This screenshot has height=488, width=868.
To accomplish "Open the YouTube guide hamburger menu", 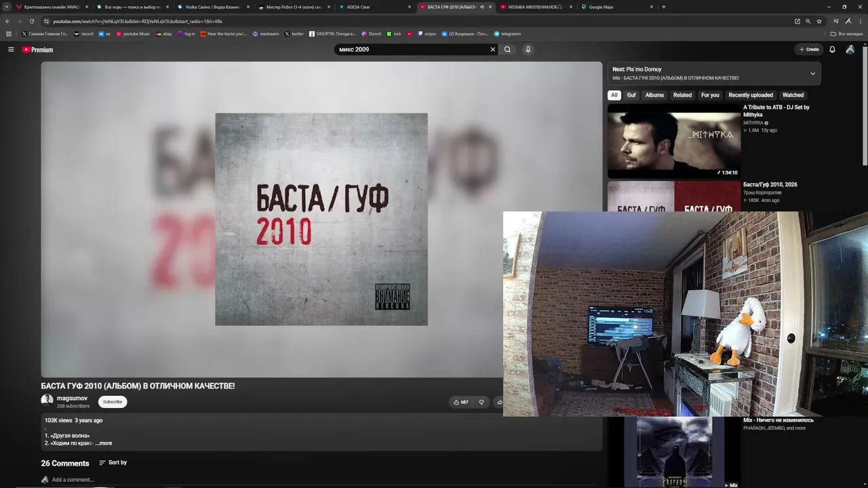I will point(11,49).
